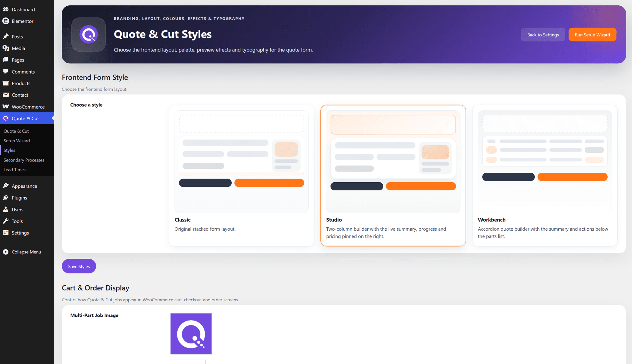This screenshot has width=632, height=364.
Task: Open Elementor via its sidebar icon
Action: [x=6, y=21]
